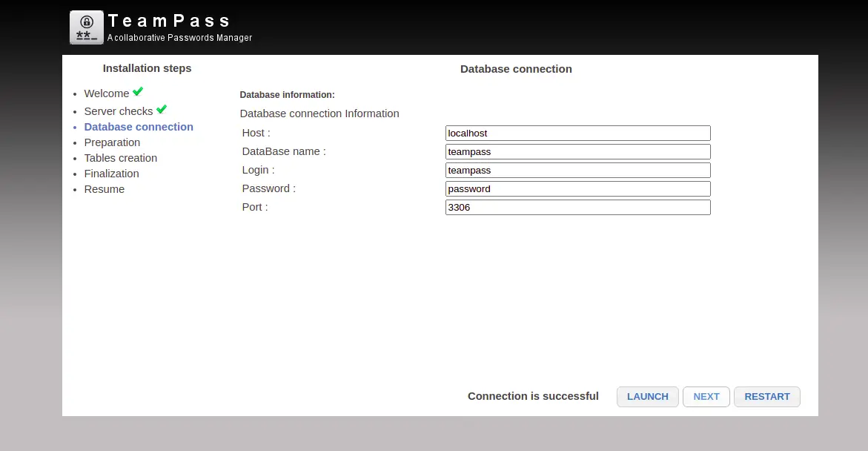
Task: Click the LAUNCH button
Action: tap(648, 397)
